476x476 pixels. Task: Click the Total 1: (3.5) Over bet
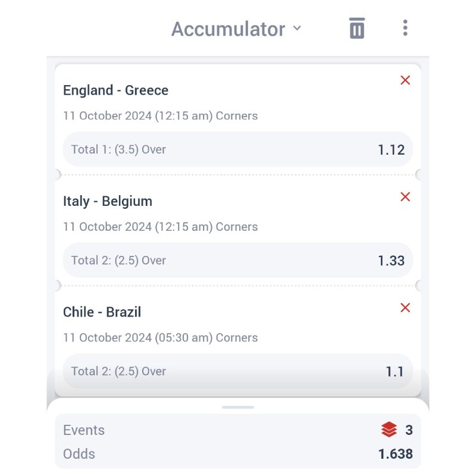click(118, 149)
